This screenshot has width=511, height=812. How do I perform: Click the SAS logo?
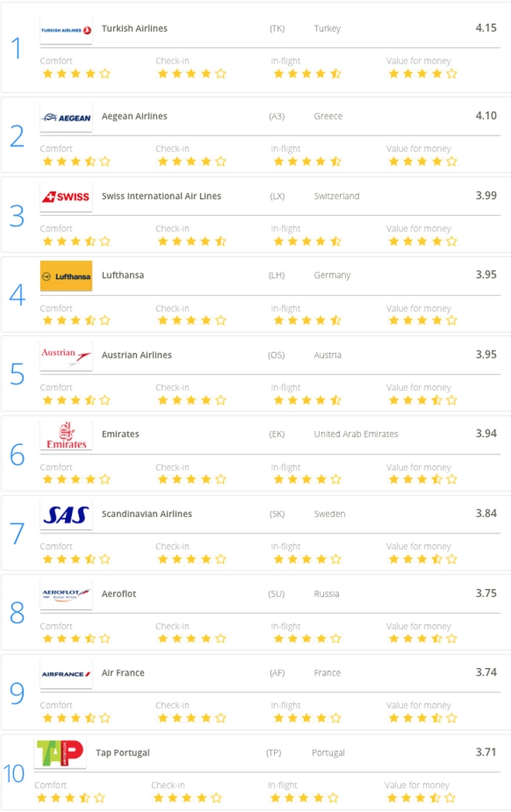(x=66, y=515)
